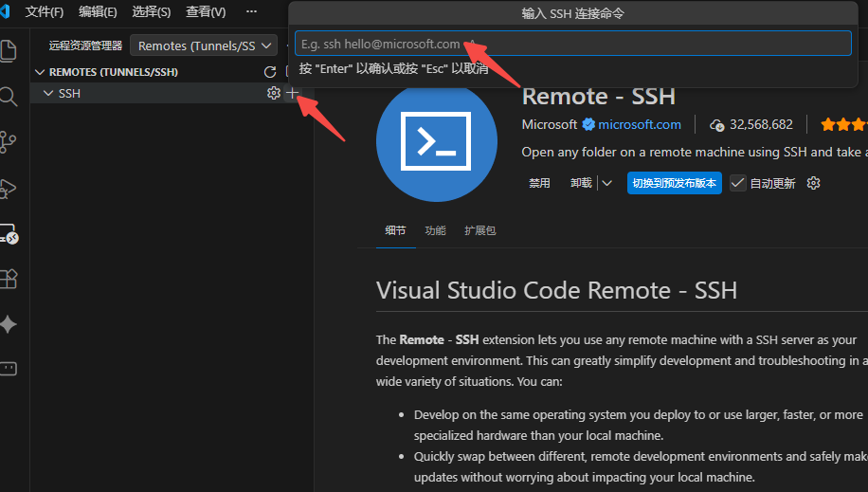Open extension settings gear next to auto update

pos(813,183)
